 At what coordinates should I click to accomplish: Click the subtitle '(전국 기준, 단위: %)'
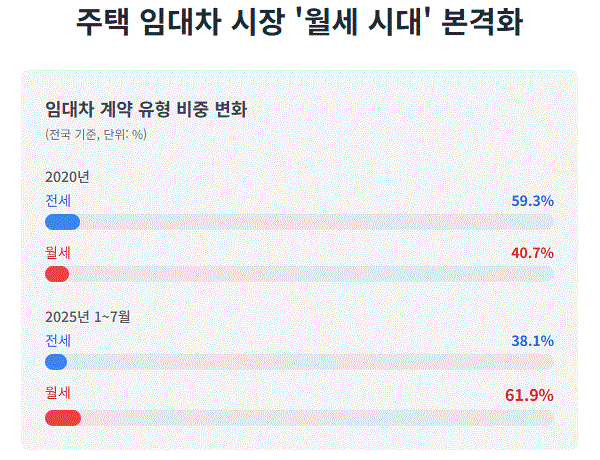(96, 134)
